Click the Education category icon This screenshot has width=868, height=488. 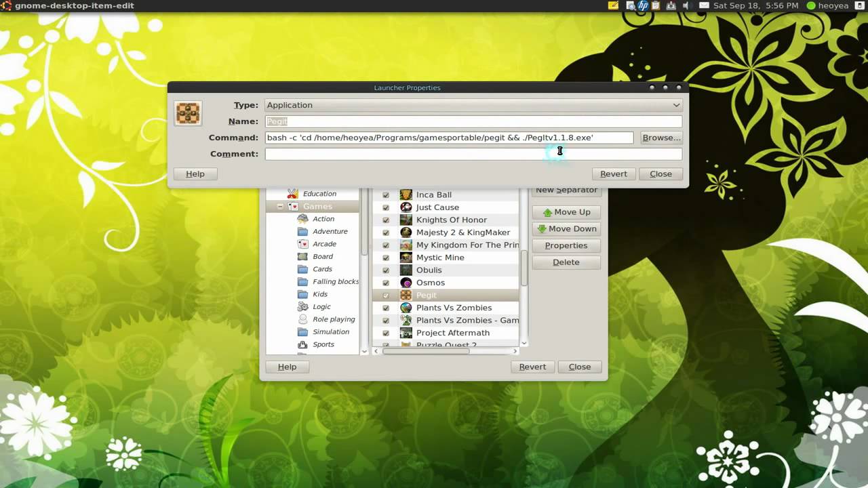tap(293, 194)
